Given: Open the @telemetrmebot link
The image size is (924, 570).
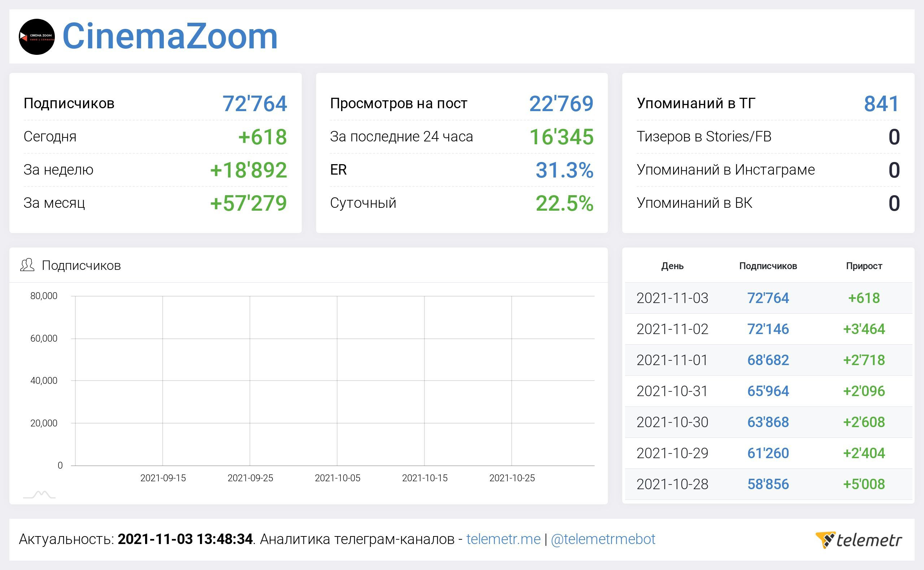Looking at the screenshot, I should pyautogui.click(x=603, y=539).
